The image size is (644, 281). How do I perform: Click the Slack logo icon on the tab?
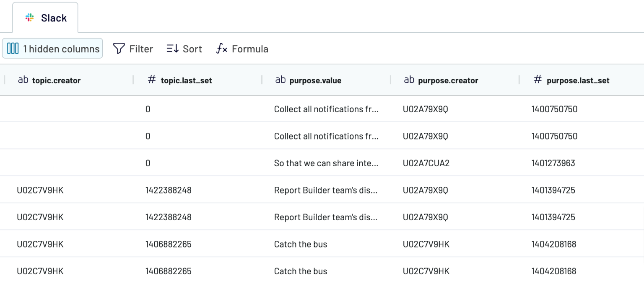pos(29,18)
